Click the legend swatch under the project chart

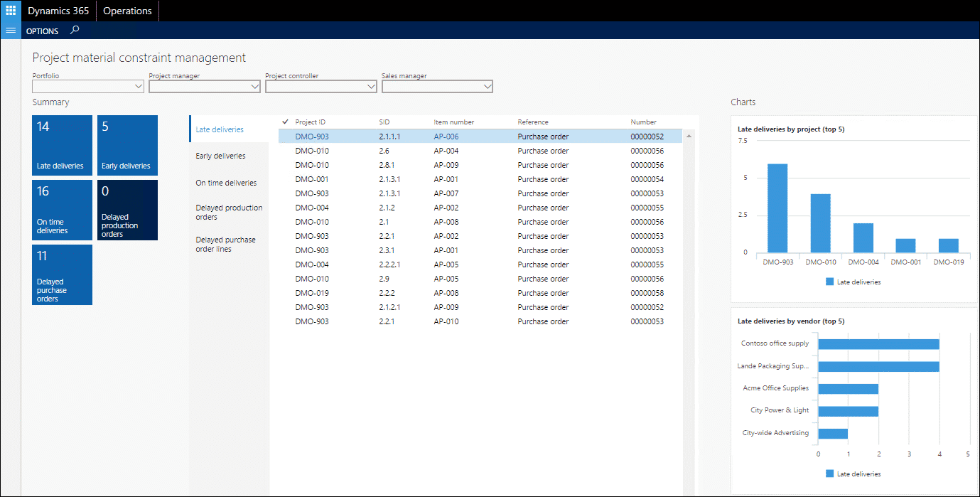click(829, 282)
